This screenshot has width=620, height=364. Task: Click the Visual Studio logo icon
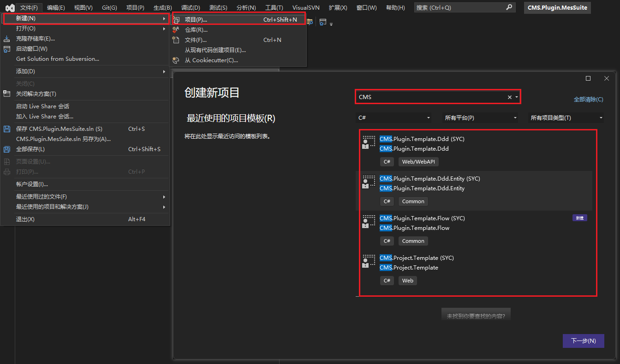pyautogui.click(x=9, y=8)
